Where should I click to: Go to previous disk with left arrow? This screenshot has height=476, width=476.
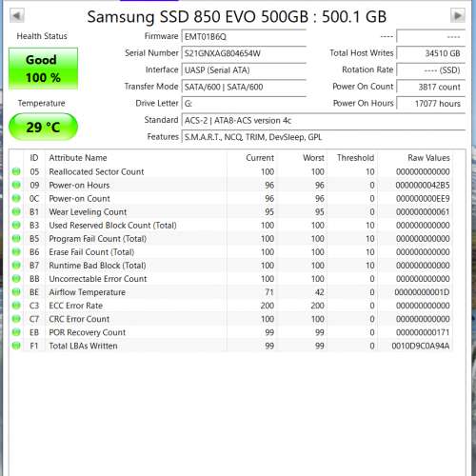[x=17, y=15]
